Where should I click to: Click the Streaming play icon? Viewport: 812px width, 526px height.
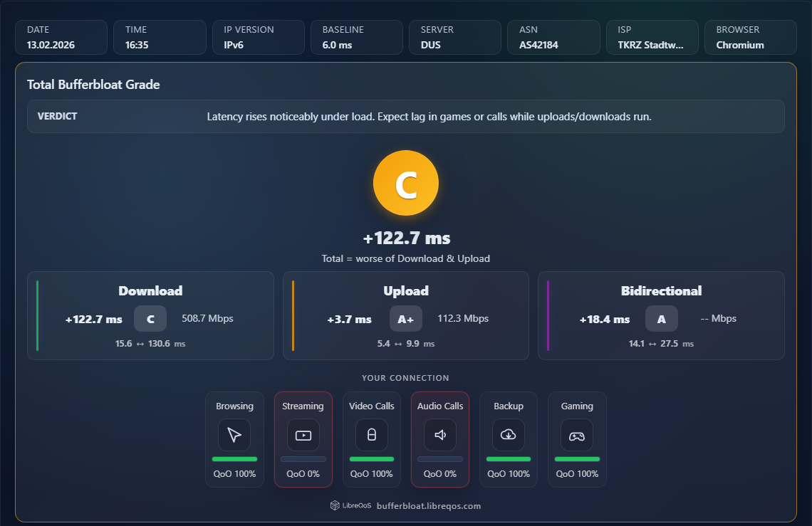303,435
